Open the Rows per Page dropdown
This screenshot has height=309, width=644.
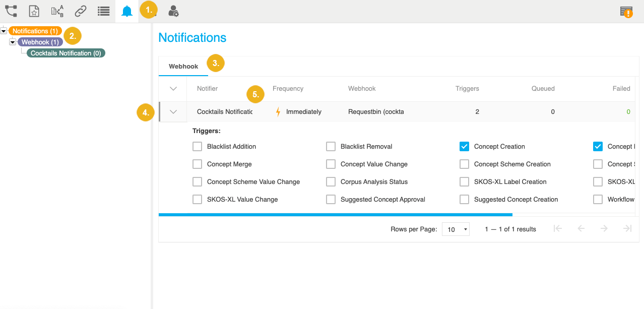pyautogui.click(x=456, y=229)
